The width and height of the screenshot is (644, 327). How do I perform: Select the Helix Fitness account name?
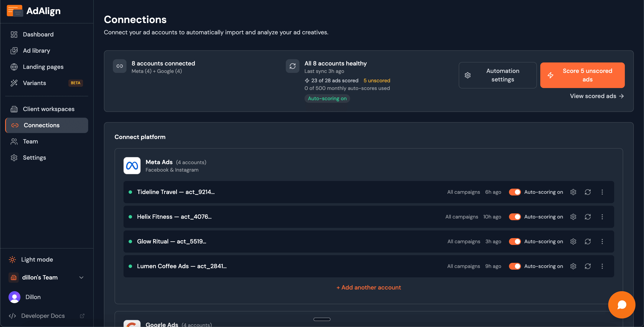click(x=174, y=217)
